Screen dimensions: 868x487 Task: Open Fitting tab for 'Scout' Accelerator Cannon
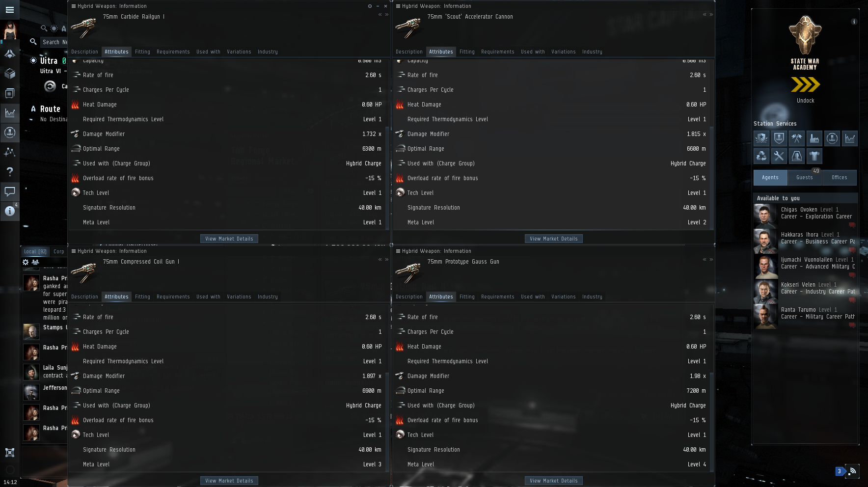467,52
